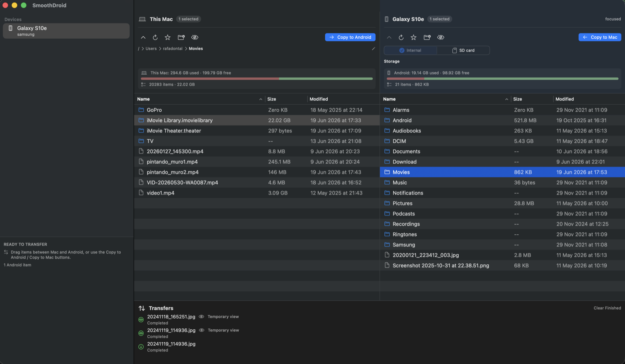Select the GoPro folder
Image resolution: width=625 pixels, height=364 pixels.
click(x=257, y=110)
